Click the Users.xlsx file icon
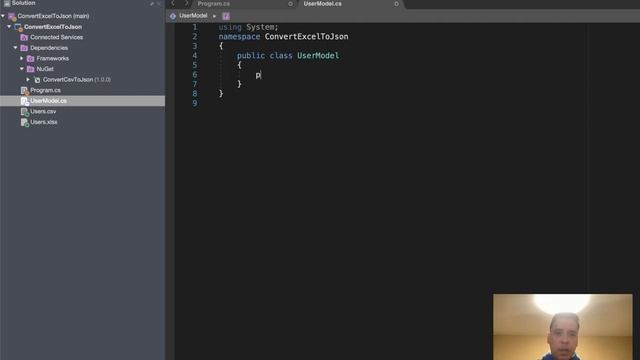The image size is (640, 360). 24,122
